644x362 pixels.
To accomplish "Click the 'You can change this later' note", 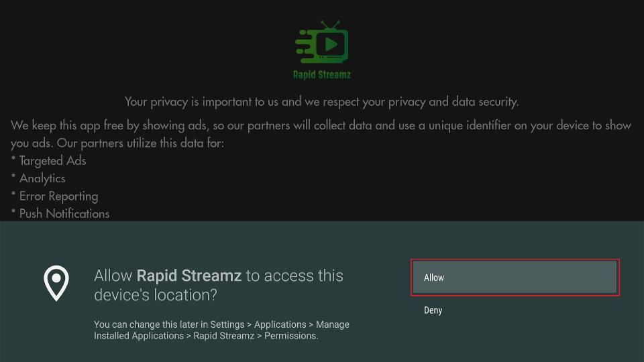I will tap(222, 330).
